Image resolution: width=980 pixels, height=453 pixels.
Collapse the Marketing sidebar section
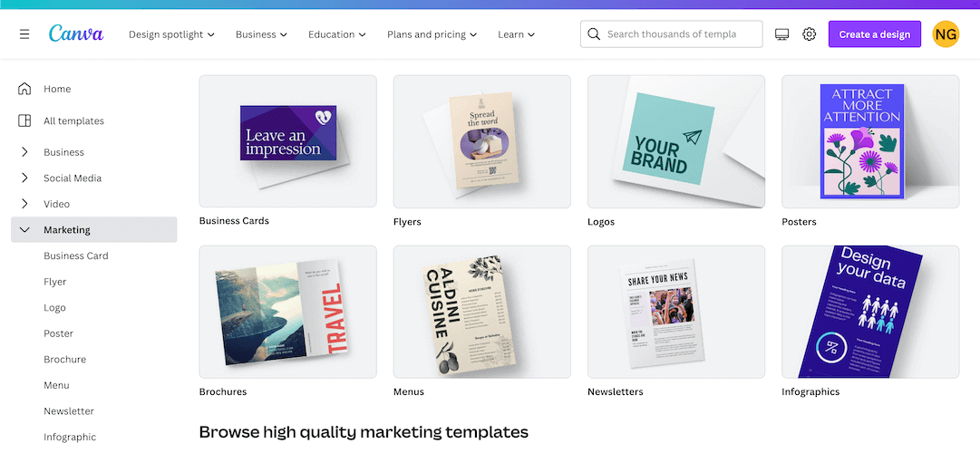coord(93,230)
